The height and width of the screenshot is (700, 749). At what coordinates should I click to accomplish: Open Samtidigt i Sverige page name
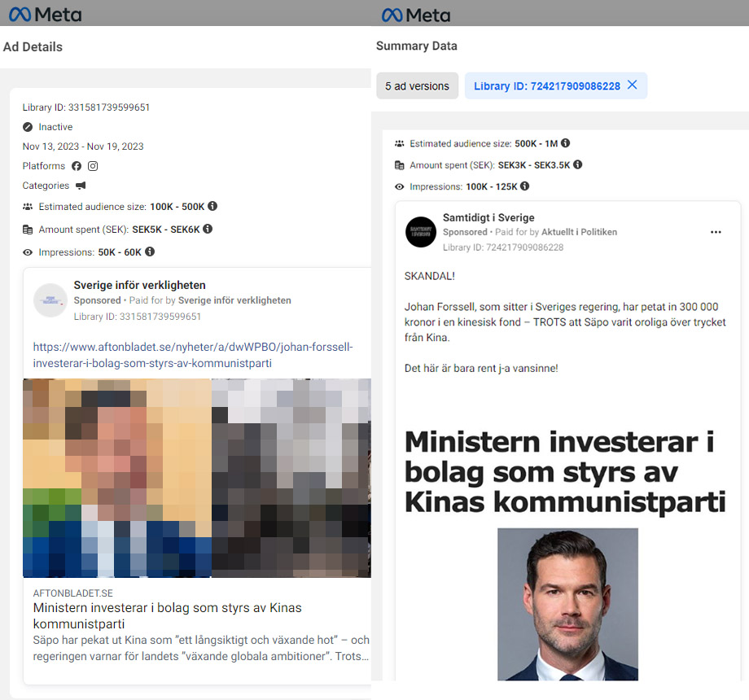488,217
